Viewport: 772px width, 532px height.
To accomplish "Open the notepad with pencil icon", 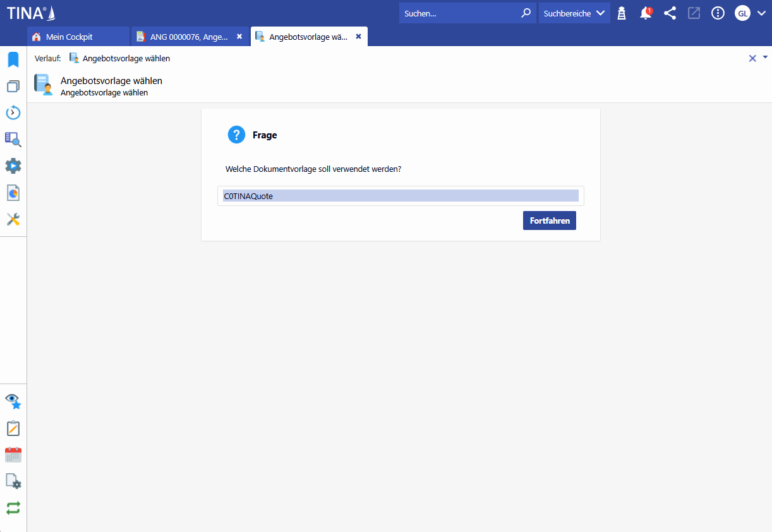I will pyautogui.click(x=13, y=428).
